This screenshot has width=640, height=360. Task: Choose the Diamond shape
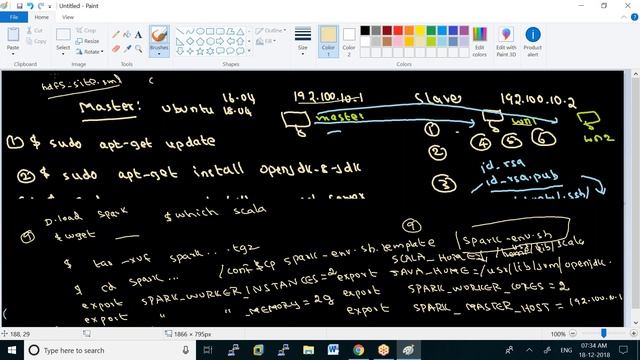click(190, 41)
